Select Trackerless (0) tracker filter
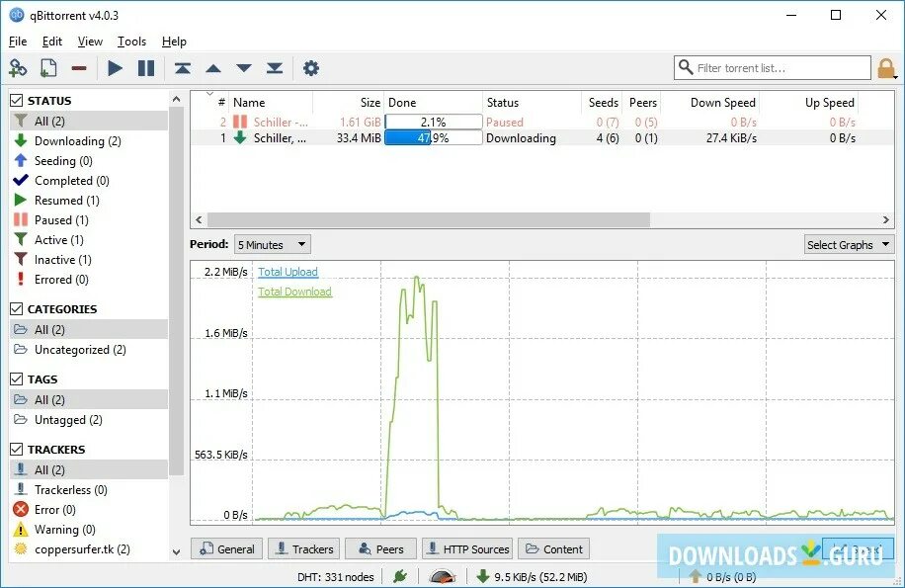The image size is (905, 588). click(90, 489)
